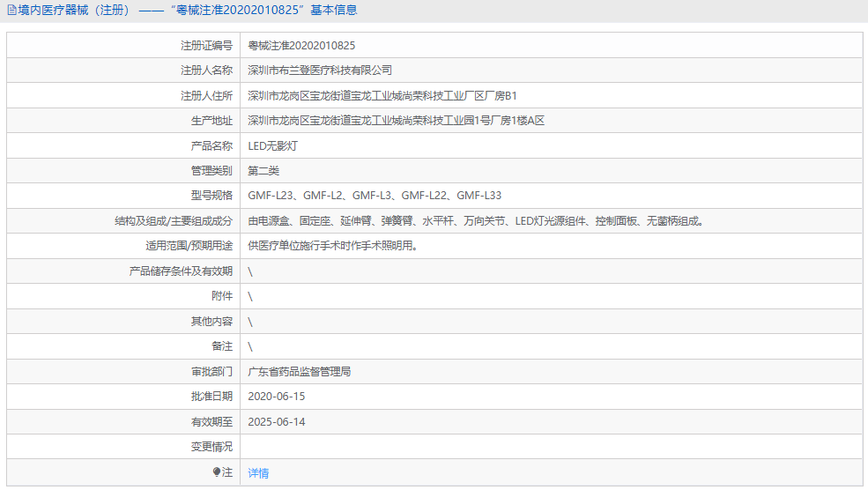The width and height of the screenshot is (868, 490).
Task: Click the 生产地址 label
Action: coord(212,121)
